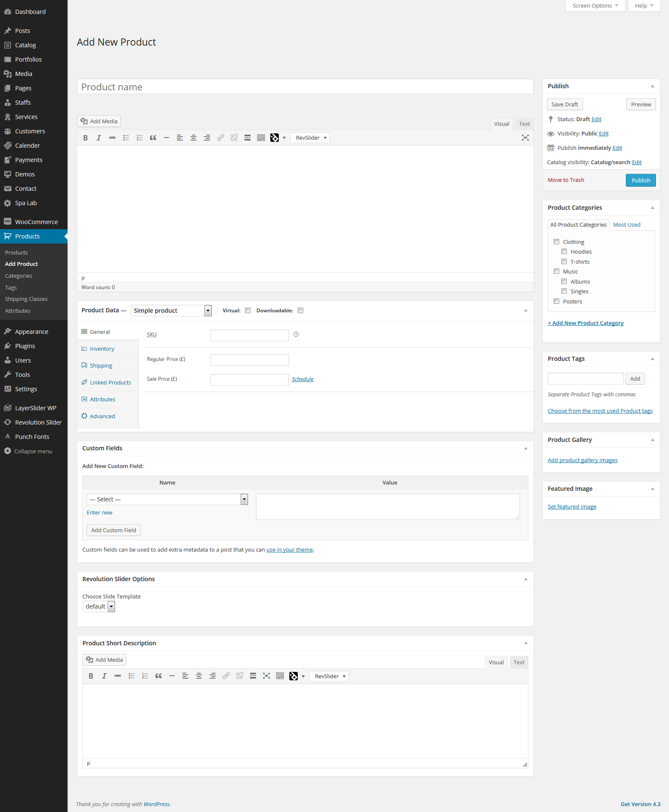Open distraction-free fullscreen writing mode
Screen dimensions: 669x812
tap(525, 138)
